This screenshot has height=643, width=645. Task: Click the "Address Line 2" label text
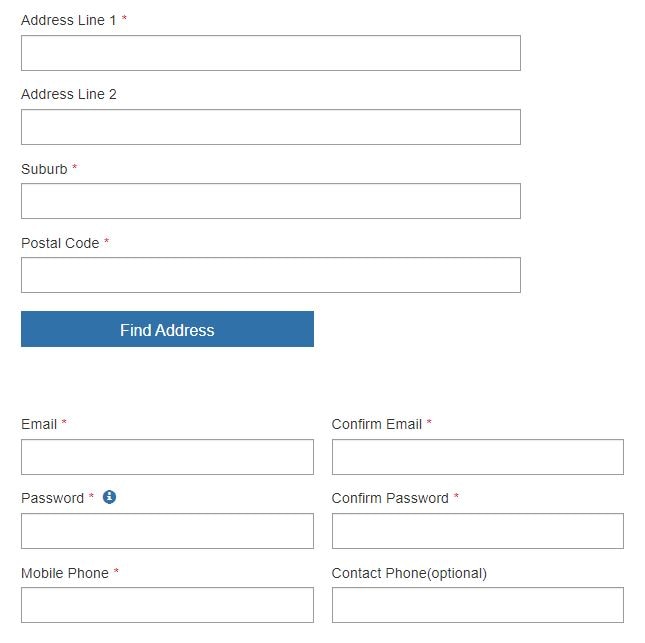click(68, 94)
